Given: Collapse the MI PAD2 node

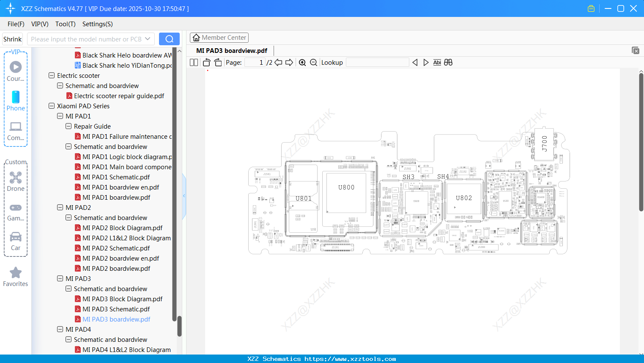Looking at the screenshot, I should coord(60,207).
